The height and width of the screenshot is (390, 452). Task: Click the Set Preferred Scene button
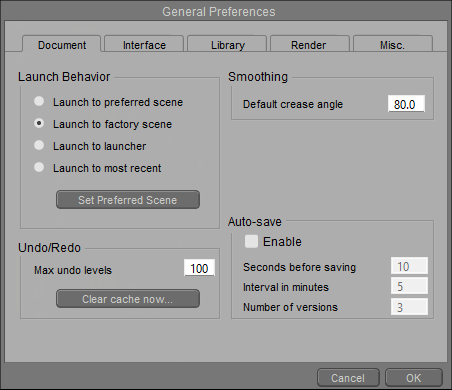click(128, 200)
